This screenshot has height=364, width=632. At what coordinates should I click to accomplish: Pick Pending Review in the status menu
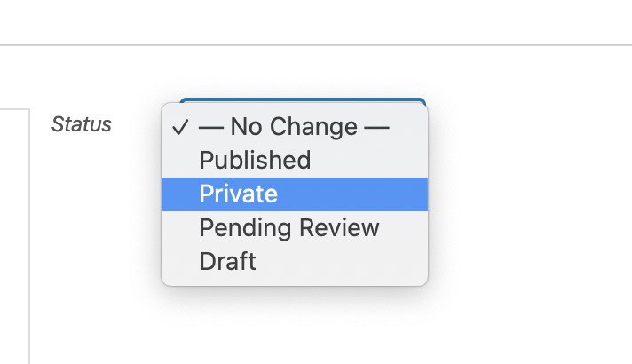pyautogui.click(x=288, y=228)
